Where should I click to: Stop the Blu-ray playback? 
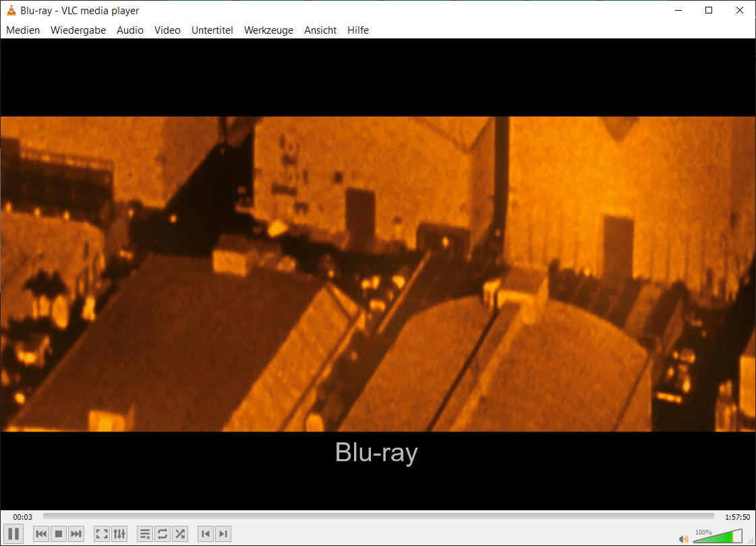click(x=59, y=533)
